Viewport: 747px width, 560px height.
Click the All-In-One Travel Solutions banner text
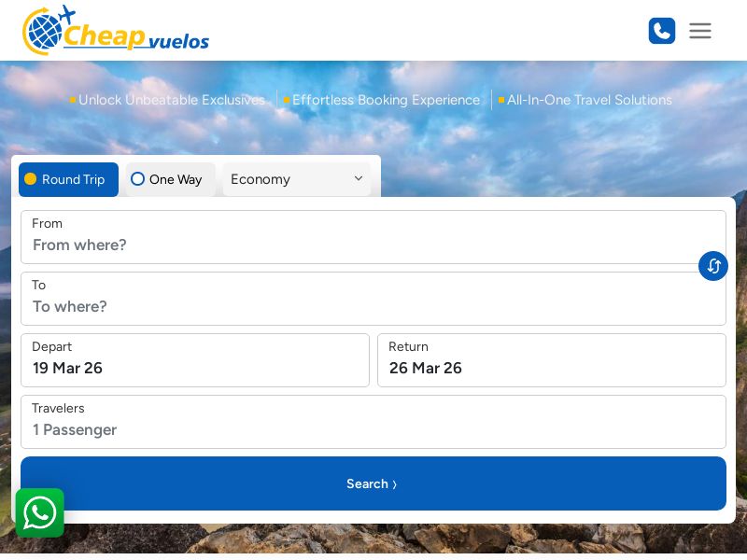pos(589,100)
